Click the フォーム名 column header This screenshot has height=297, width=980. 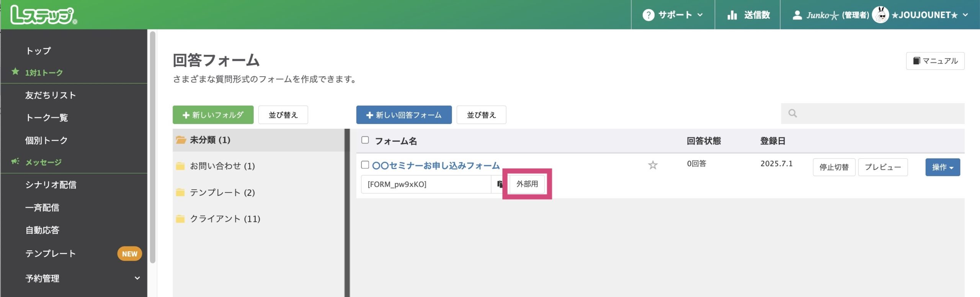tap(396, 141)
